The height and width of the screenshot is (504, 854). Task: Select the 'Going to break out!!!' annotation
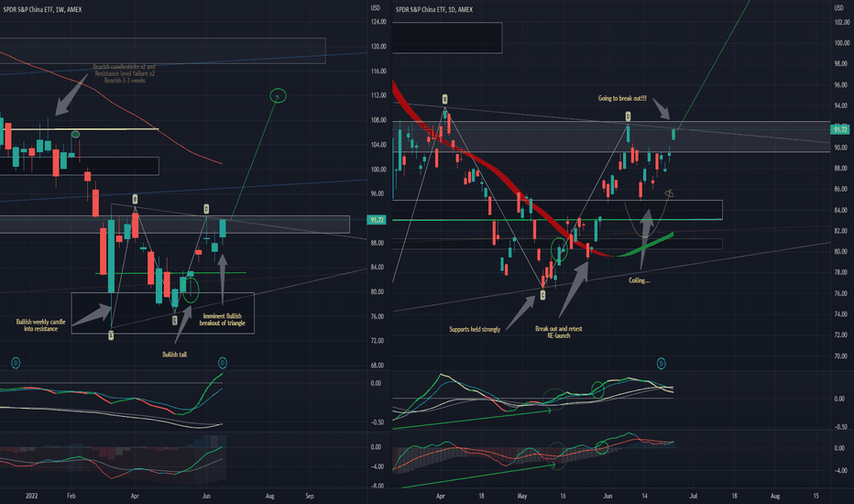pos(622,99)
